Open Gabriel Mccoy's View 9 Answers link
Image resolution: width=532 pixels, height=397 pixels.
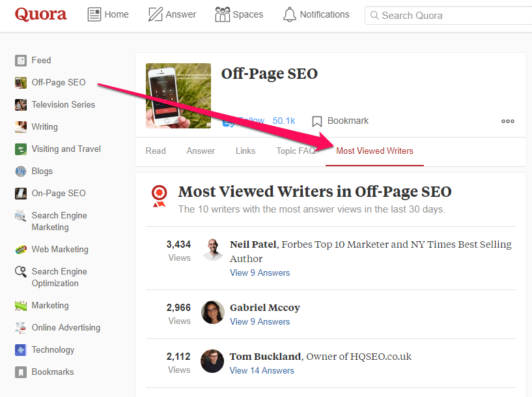[260, 321]
